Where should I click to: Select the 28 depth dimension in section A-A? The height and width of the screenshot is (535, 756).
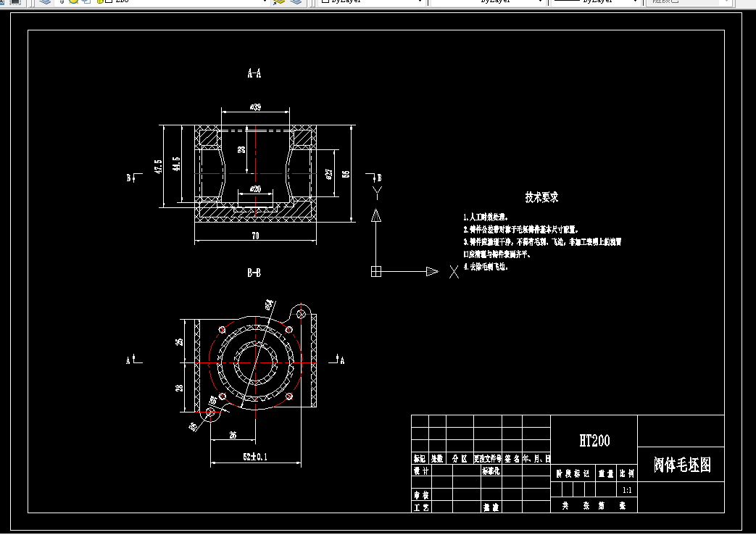click(x=241, y=149)
